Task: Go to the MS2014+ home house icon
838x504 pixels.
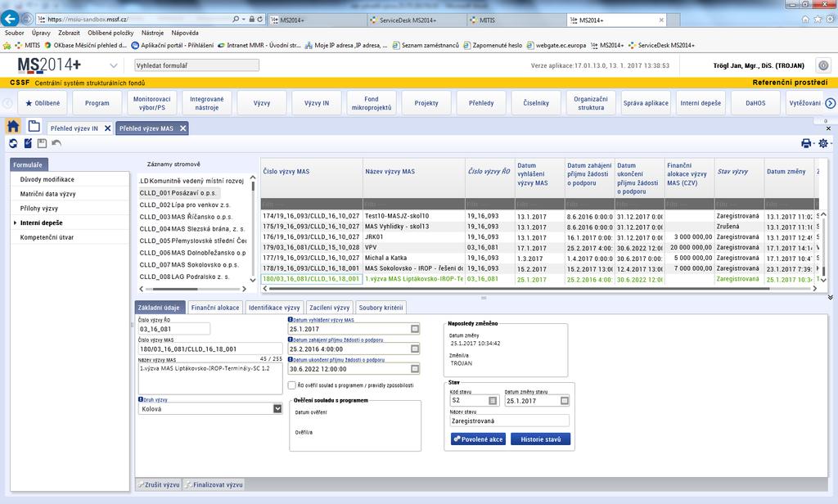Action: click(13, 127)
